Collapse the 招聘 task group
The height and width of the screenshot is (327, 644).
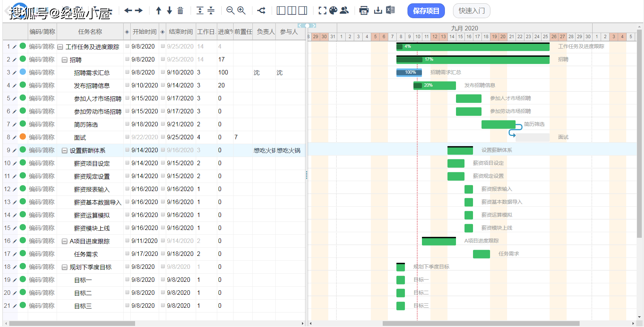click(64, 60)
